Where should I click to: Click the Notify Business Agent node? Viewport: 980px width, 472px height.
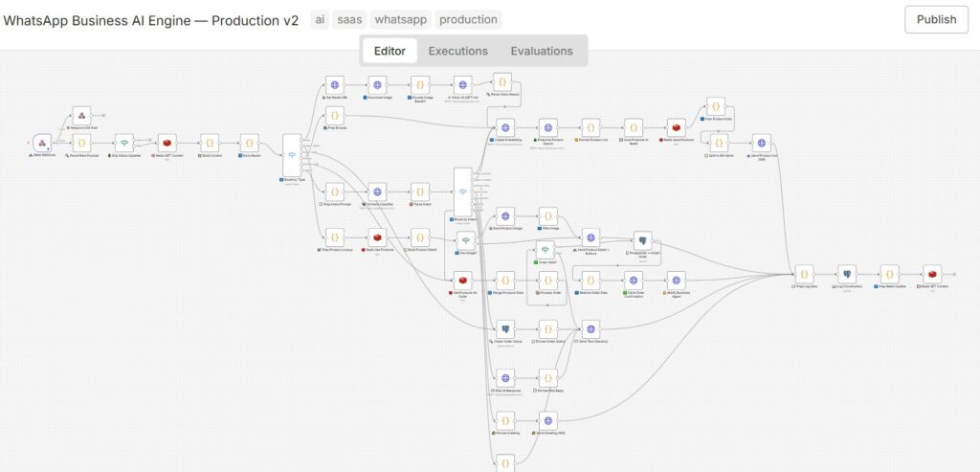click(676, 281)
